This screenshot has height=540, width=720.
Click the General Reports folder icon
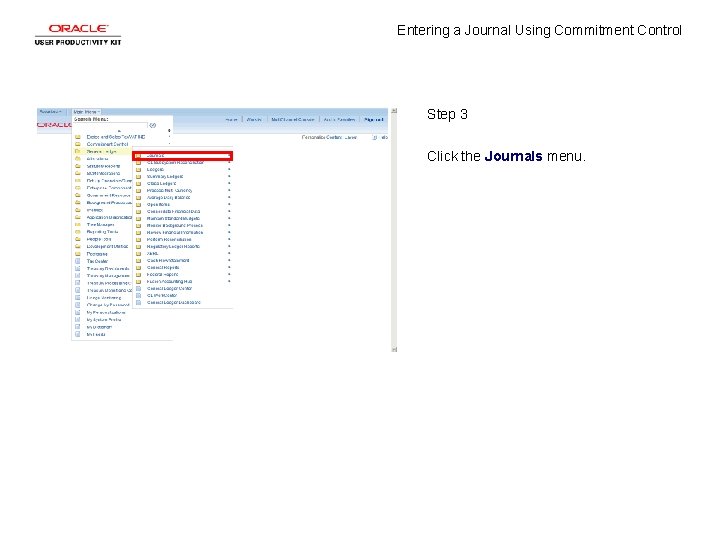138,267
